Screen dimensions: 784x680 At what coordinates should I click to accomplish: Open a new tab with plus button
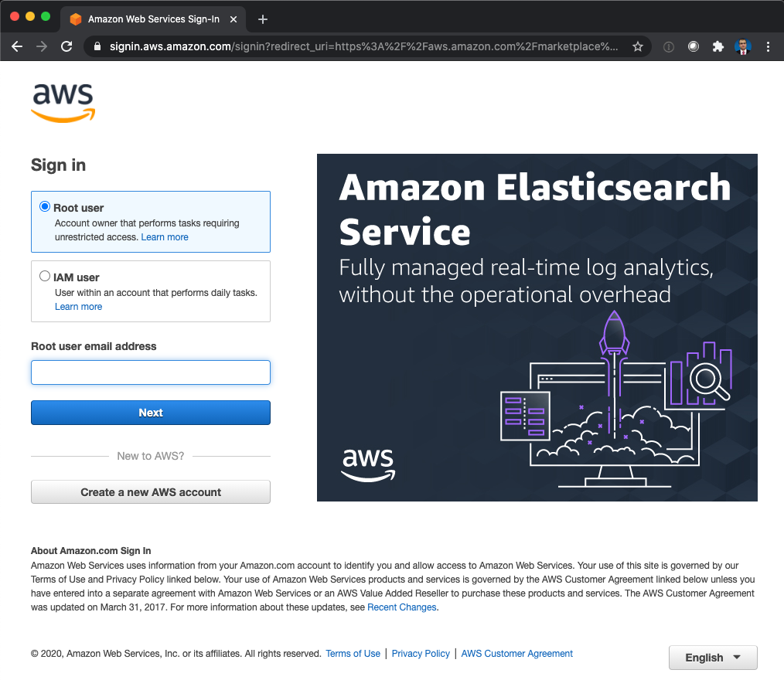pos(263,19)
